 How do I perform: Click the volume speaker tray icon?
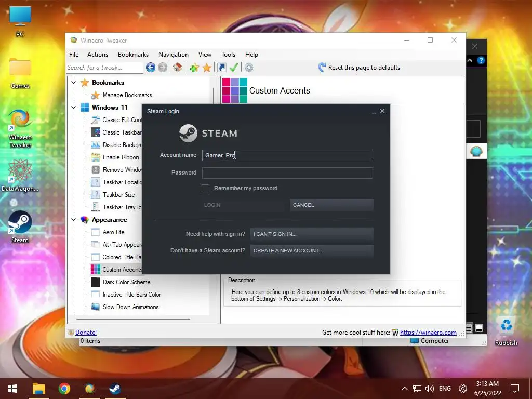coord(429,389)
